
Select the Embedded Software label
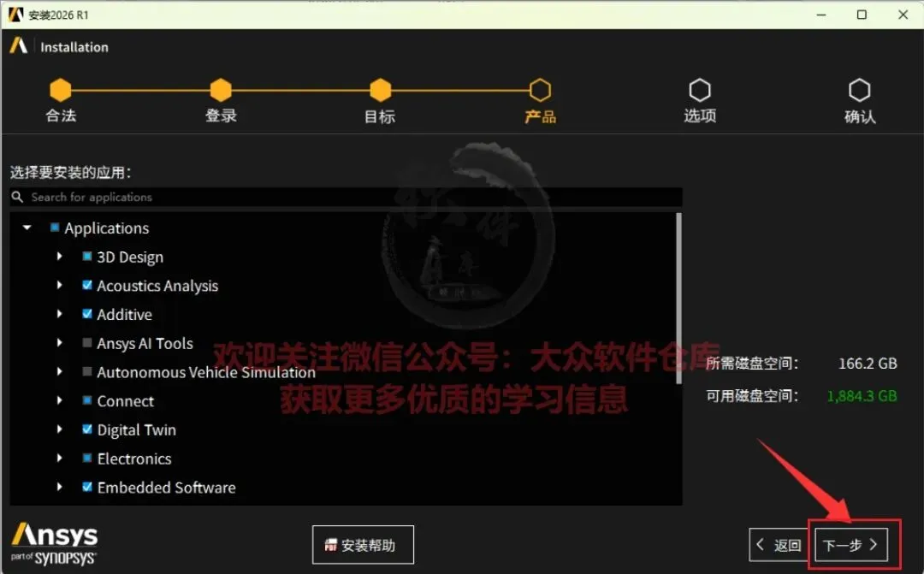(166, 488)
